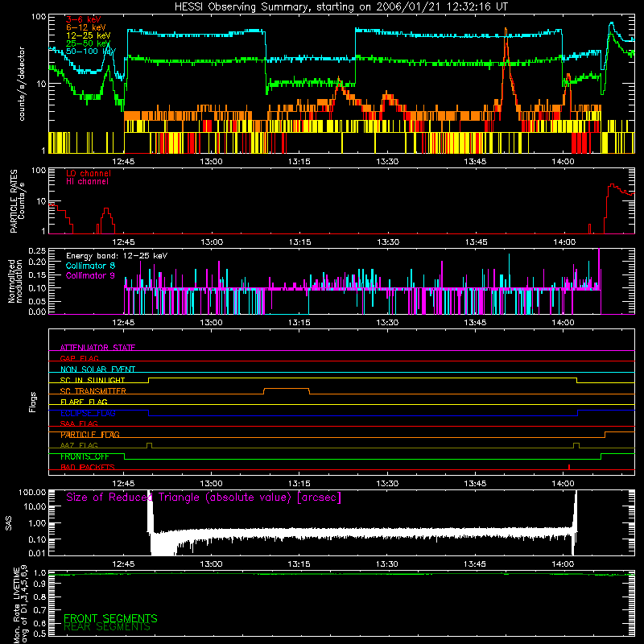Image resolution: width=644 pixels, height=644 pixels.
Task: Select the Collimator 9 legend label
Action: [90, 275]
